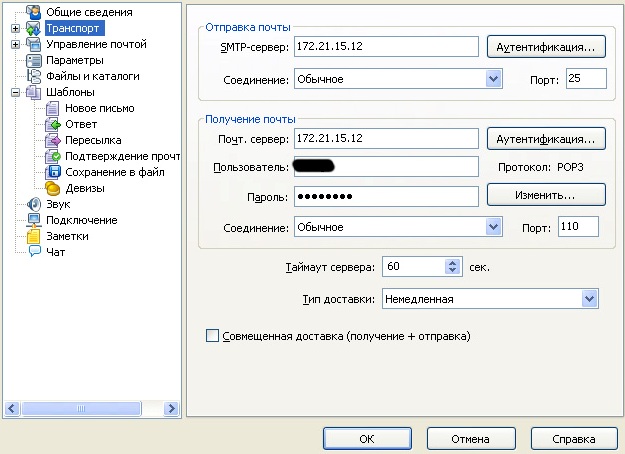Select the Чат tree item
This screenshot has height=454, width=625.
pyautogui.click(x=55, y=252)
